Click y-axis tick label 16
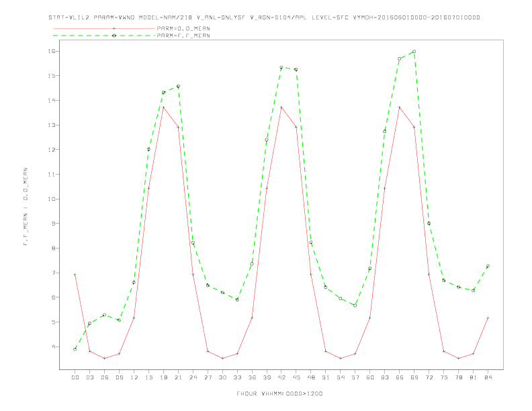This screenshot has height=411, width=532. (52, 51)
